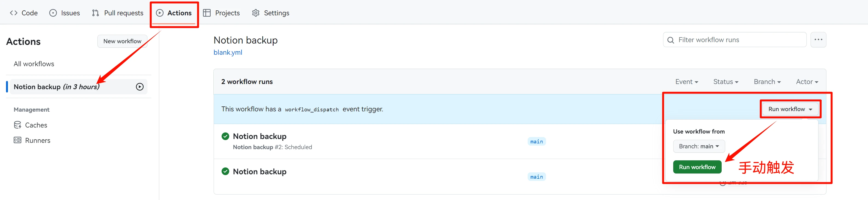868x200 pixels.
Task: Select All workflows in the sidebar
Action: (x=34, y=64)
